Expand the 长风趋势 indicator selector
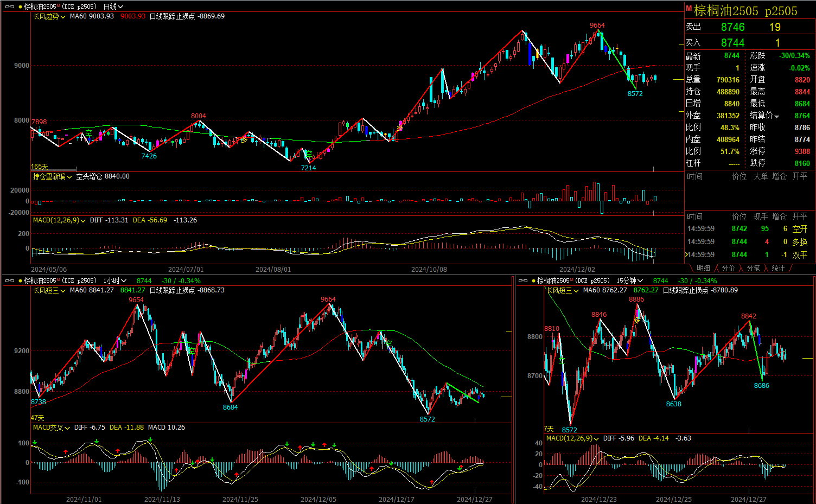The width and height of the screenshot is (816, 504). pyautogui.click(x=49, y=16)
